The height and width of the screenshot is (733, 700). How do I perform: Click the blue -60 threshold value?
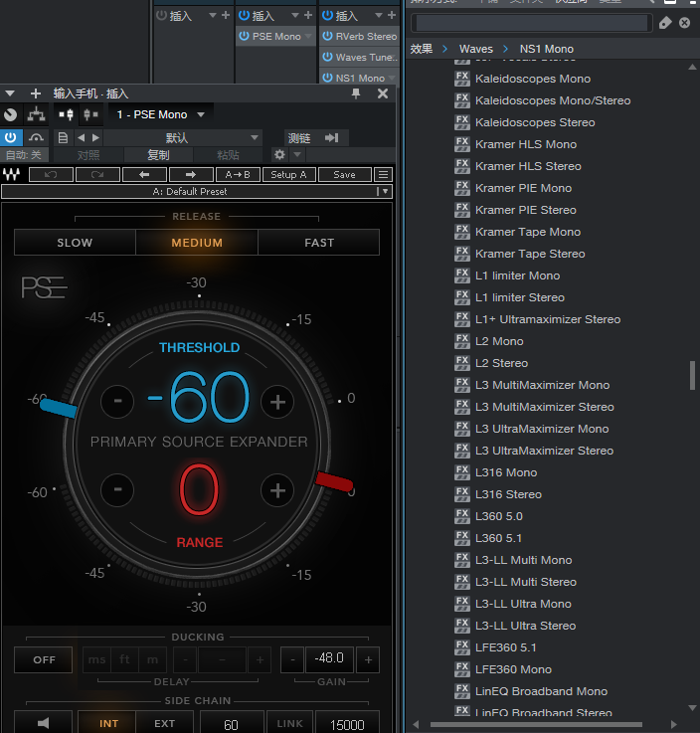198,398
